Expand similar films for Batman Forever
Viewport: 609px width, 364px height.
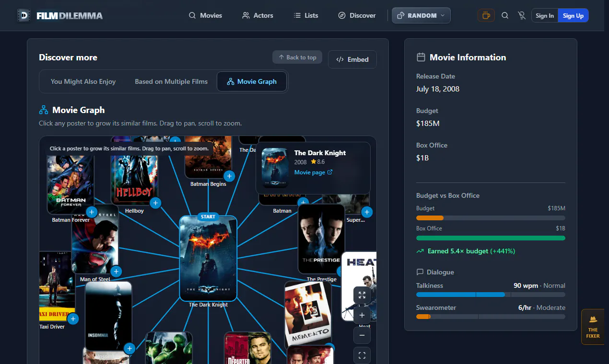[x=92, y=212]
